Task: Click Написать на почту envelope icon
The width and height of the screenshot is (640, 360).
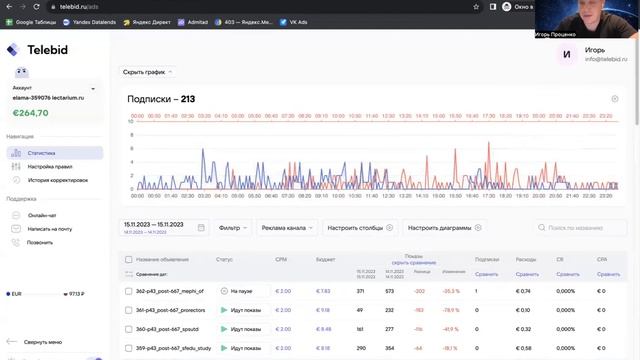Action: click(16, 229)
